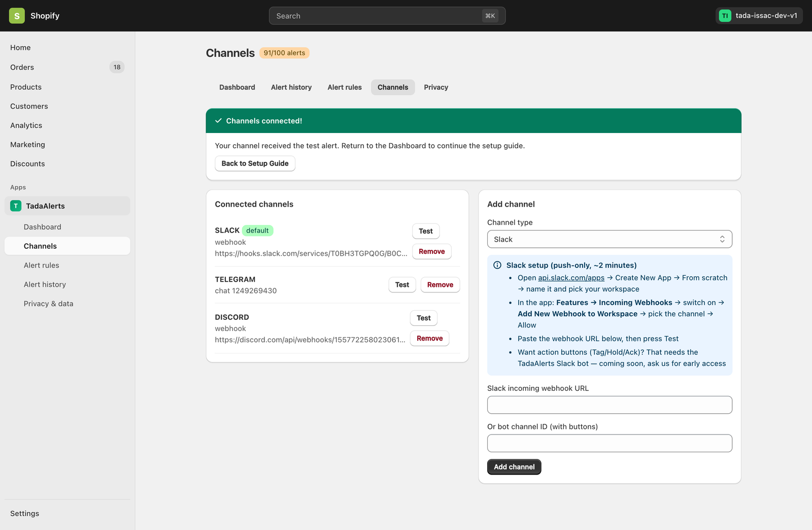Screen dimensions: 812x530
Task: Click the Orders count badge 18
Action: pyautogui.click(x=117, y=67)
